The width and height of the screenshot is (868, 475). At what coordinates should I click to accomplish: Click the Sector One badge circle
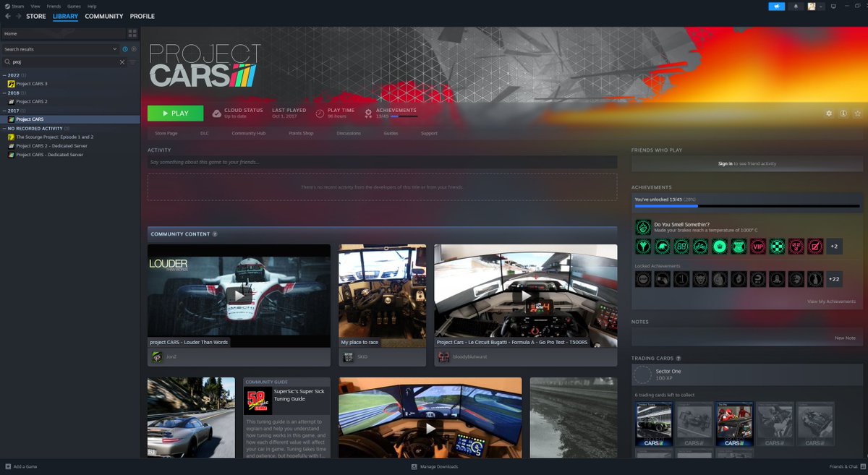(642, 375)
